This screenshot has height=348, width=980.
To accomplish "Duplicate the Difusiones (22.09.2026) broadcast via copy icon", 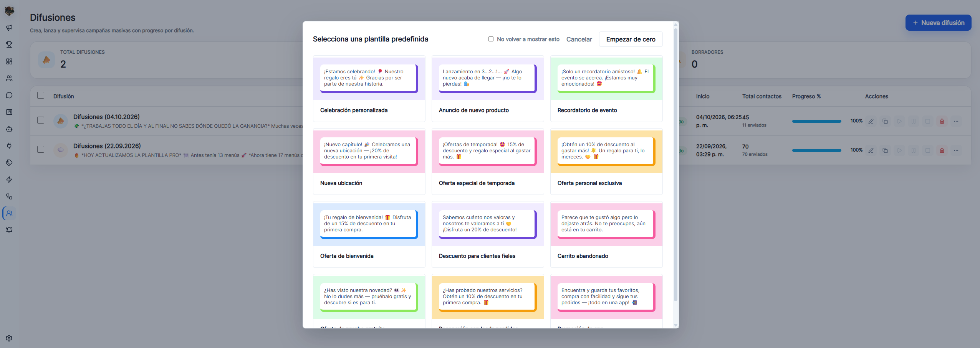I will click(885, 150).
